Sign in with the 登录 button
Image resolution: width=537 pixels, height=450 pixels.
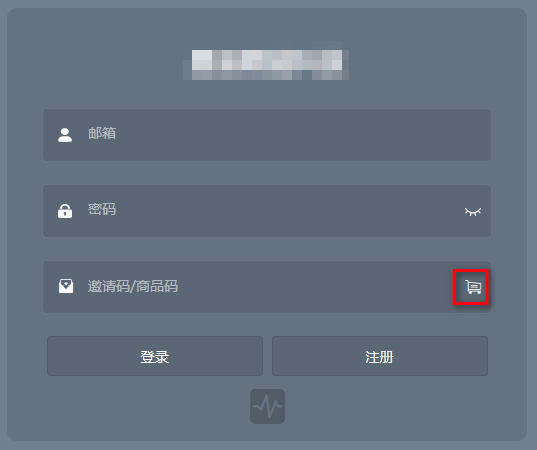[x=155, y=356]
